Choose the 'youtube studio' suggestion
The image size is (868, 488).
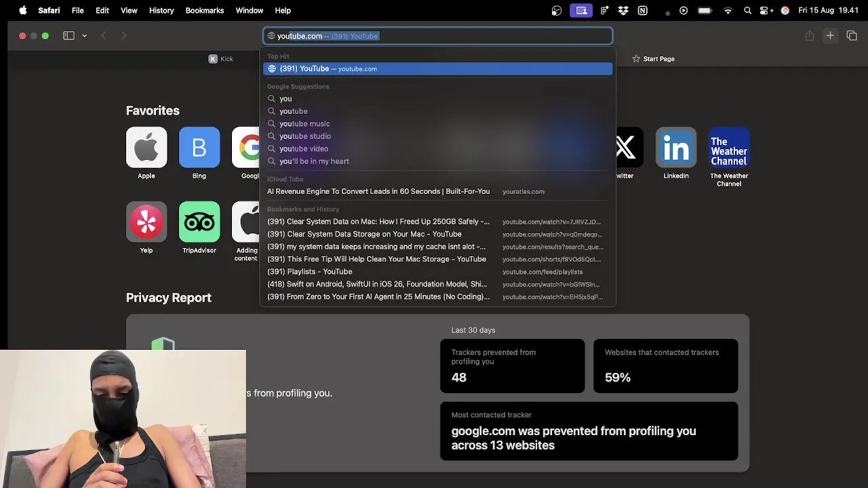point(438,136)
